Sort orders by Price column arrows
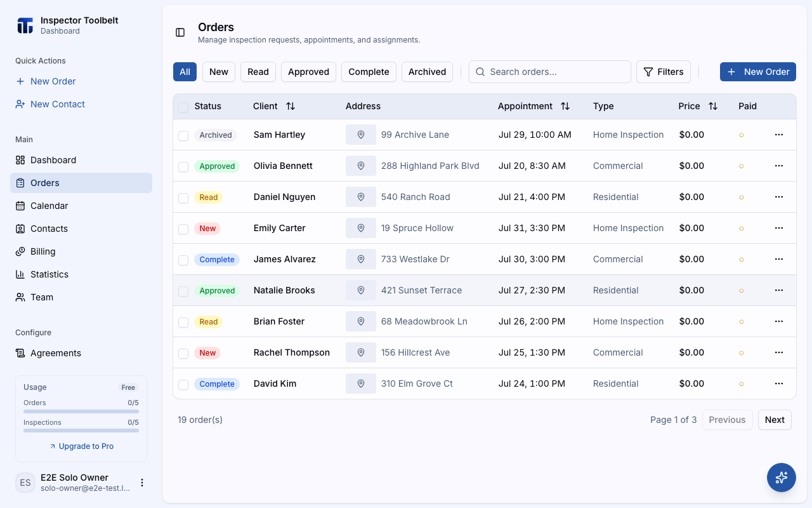The width and height of the screenshot is (812, 508). [713, 106]
